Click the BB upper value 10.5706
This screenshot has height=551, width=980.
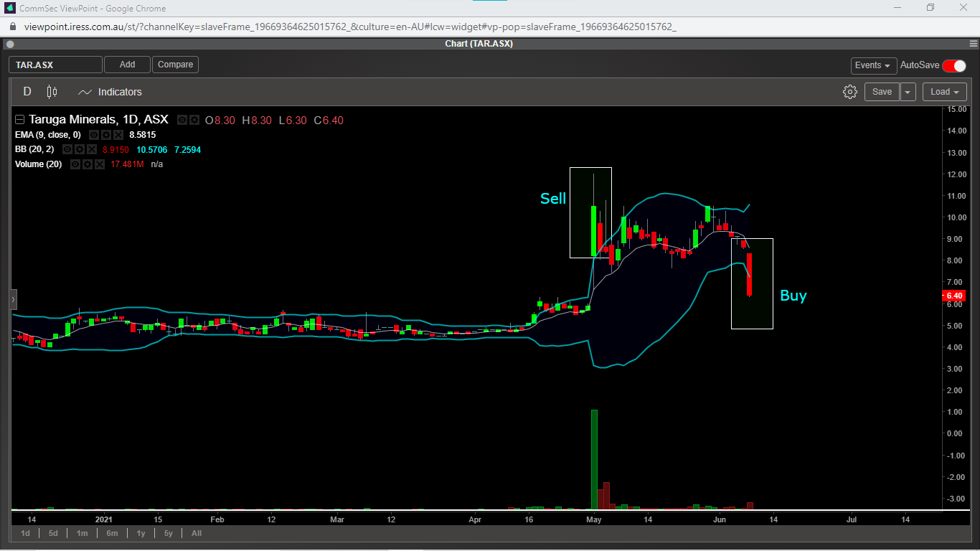pyautogui.click(x=151, y=149)
